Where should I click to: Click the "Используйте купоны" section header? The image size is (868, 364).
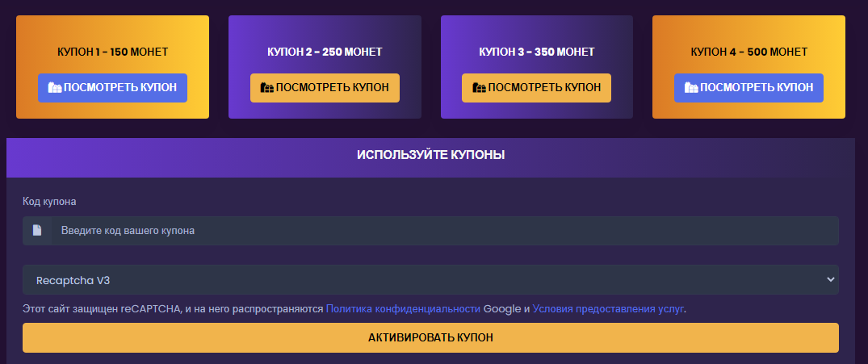click(430, 155)
